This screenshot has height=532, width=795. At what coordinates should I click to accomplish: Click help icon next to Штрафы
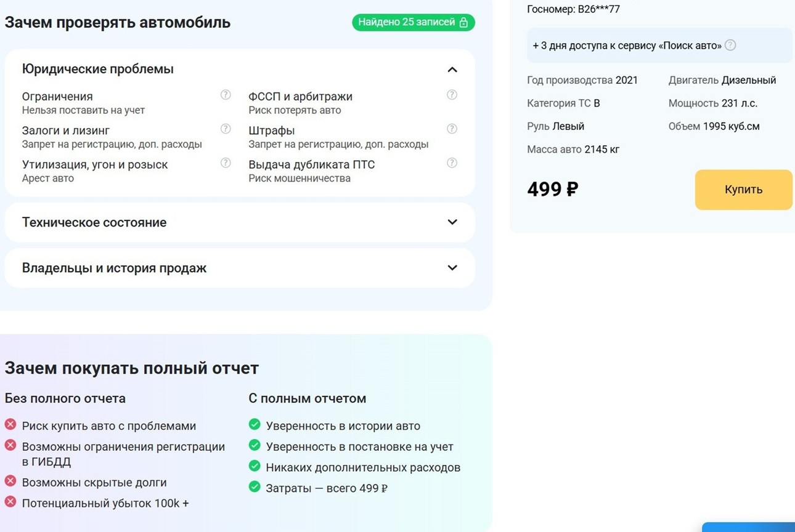[452, 129]
